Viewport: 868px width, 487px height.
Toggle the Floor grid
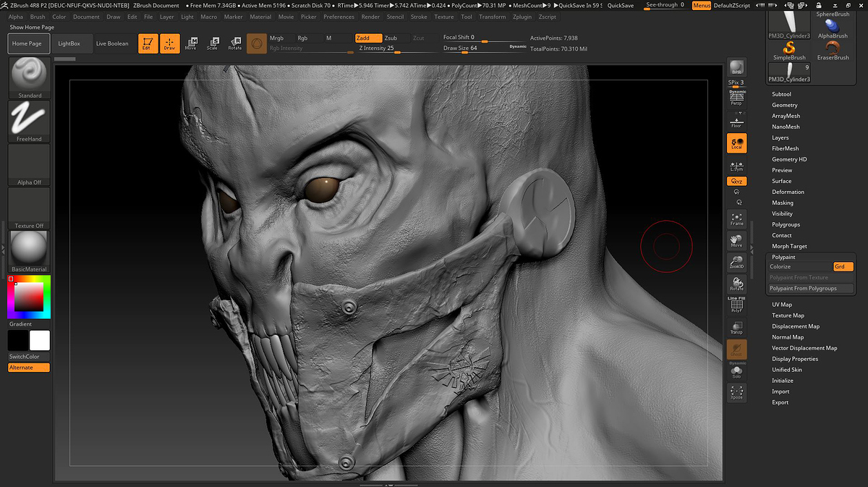click(736, 121)
